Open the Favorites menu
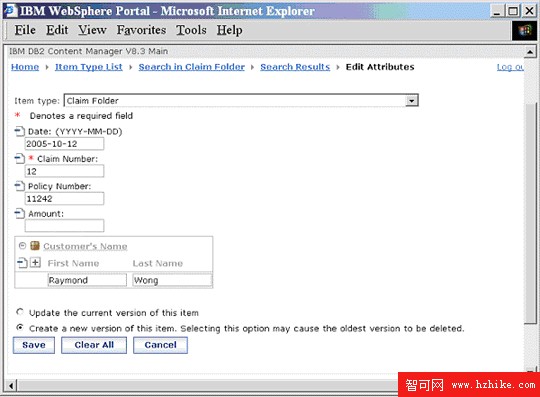540x397 pixels. coord(141,30)
